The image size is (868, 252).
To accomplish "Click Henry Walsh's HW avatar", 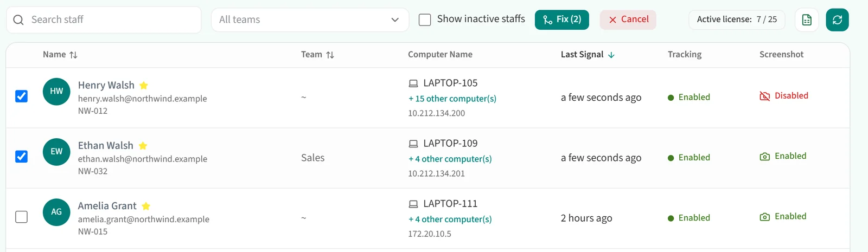I will pyautogui.click(x=56, y=92).
